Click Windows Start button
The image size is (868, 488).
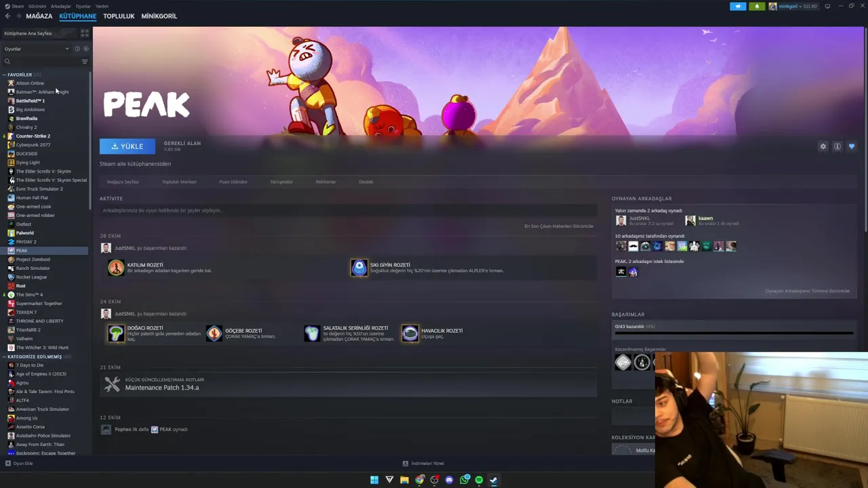tap(374, 480)
